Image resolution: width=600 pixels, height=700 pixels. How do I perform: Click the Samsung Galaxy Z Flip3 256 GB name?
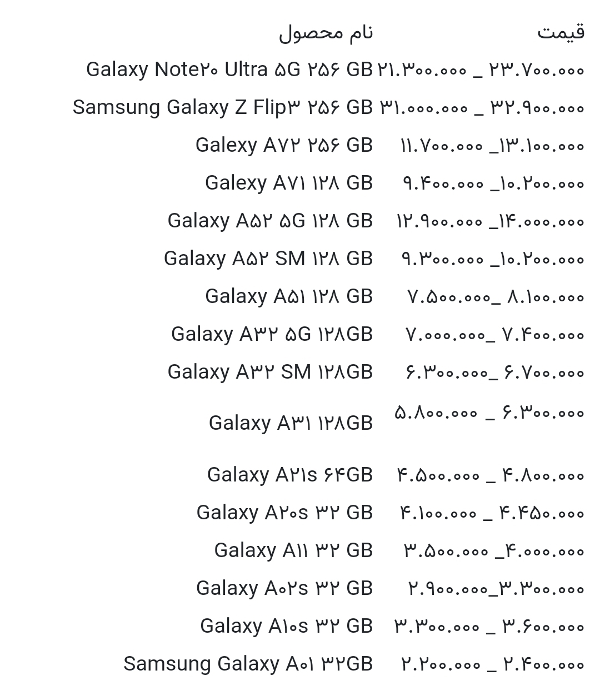pos(222,107)
